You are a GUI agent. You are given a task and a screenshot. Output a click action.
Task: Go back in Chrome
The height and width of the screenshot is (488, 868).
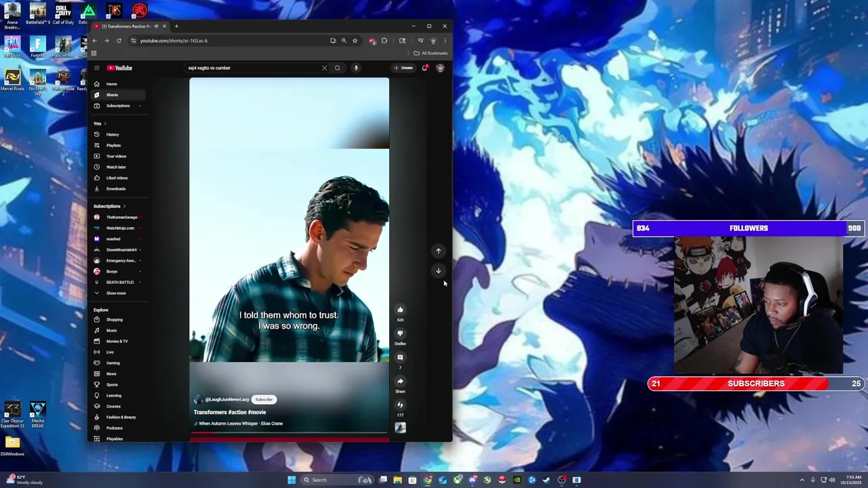(x=94, y=41)
